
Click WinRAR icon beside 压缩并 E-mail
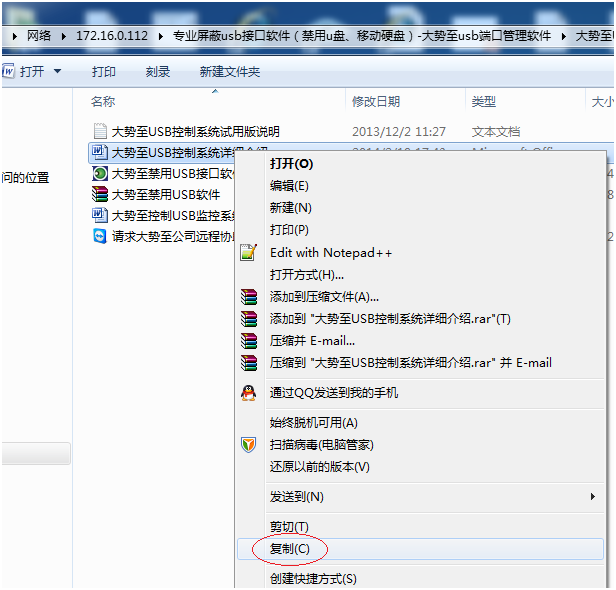click(249, 341)
